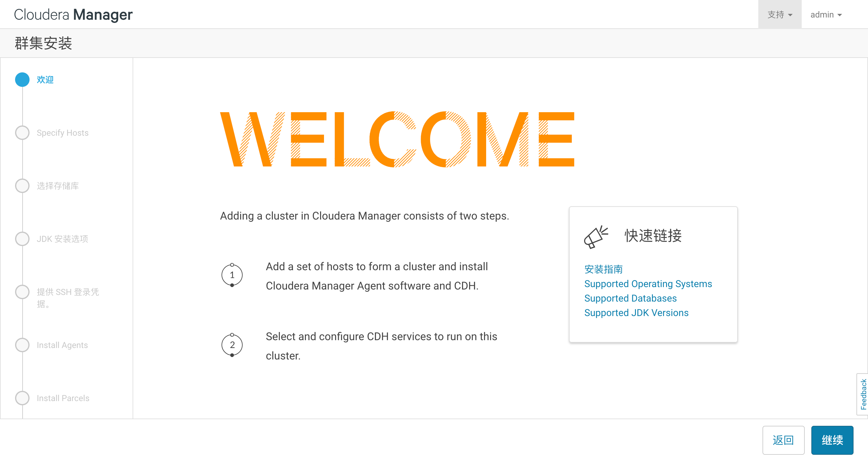Click the megaphone quick links icon
868x462 pixels.
[596, 237]
